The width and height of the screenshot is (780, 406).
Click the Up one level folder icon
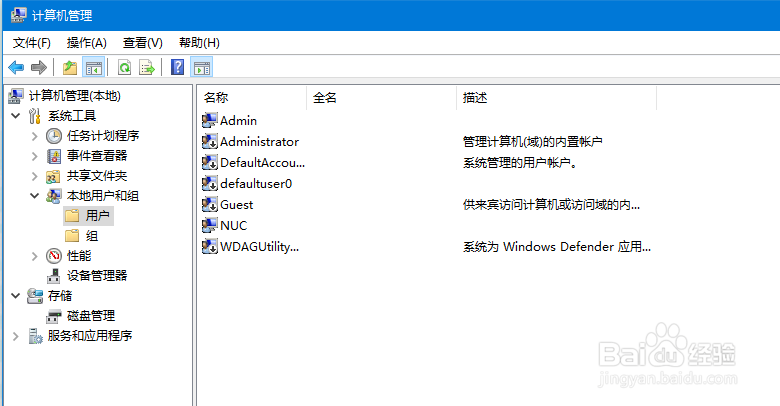click(x=70, y=68)
